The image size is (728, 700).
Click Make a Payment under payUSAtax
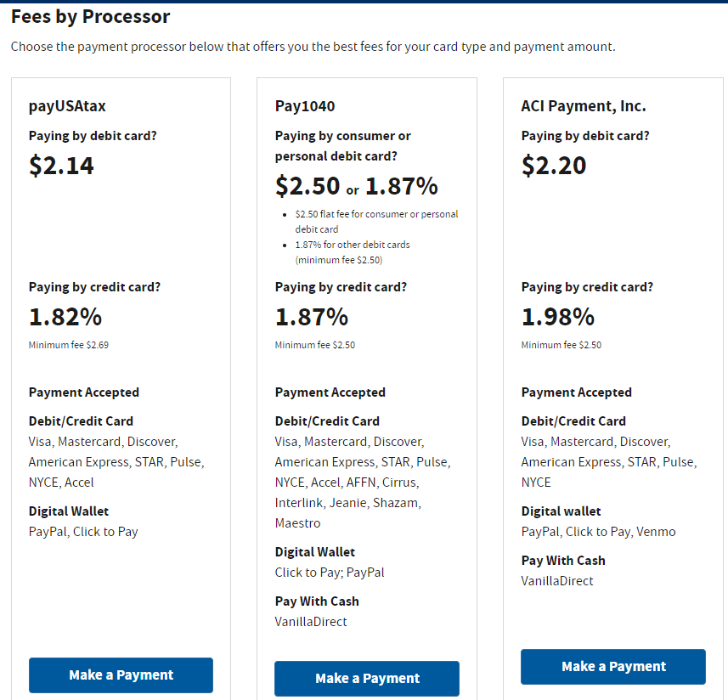(x=121, y=675)
